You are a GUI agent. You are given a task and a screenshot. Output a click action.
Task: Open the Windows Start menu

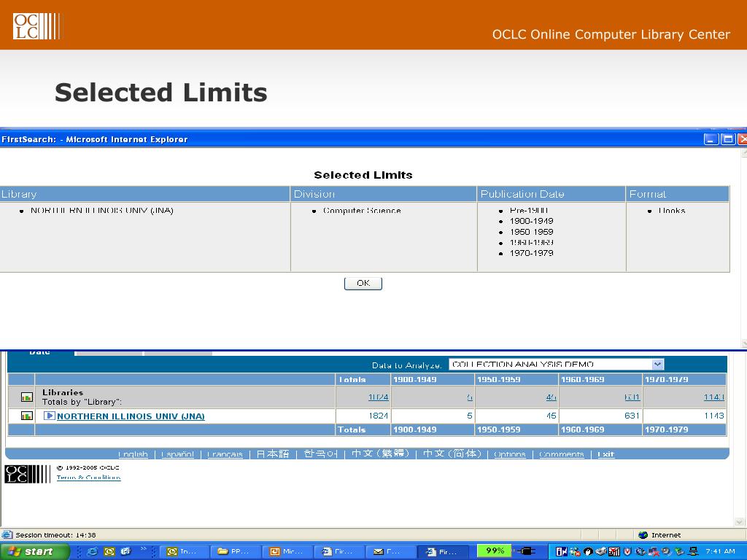[x=34, y=551]
